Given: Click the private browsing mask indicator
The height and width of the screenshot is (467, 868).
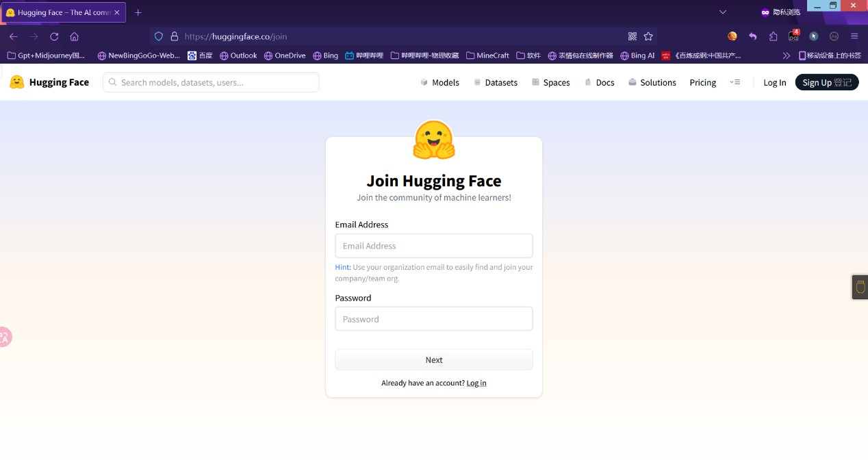Looking at the screenshot, I should pyautogui.click(x=780, y=12).
